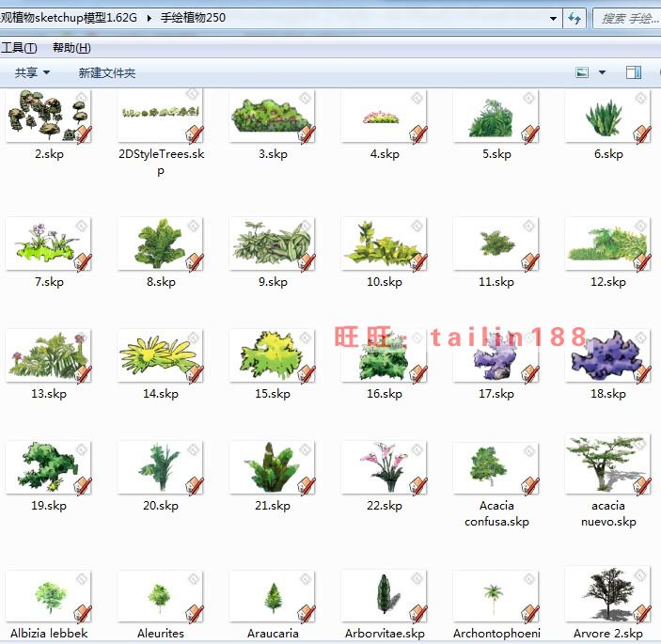This screenshot has height=644, width=661.
Task: Select the Archontophoeni palm icon
Action: (496, 596)
